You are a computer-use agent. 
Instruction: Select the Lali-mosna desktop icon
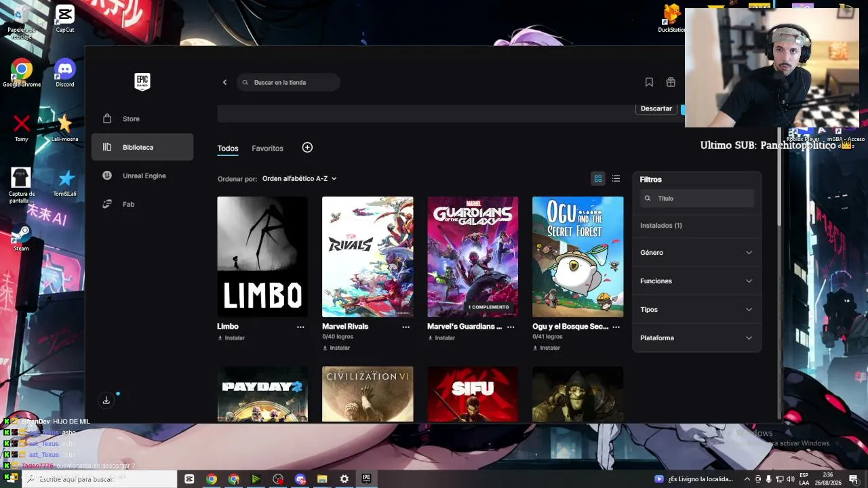tap(65, 127)
